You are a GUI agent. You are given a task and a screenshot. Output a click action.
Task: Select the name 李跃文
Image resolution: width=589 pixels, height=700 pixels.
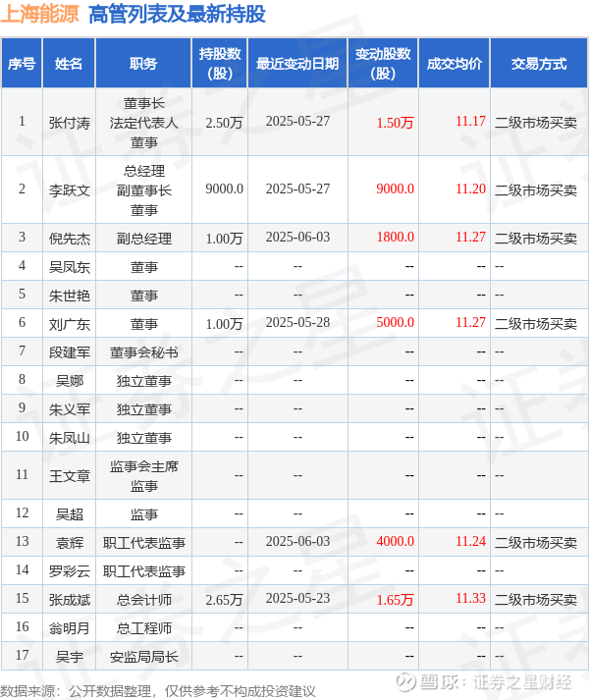(x=70, y=190)
